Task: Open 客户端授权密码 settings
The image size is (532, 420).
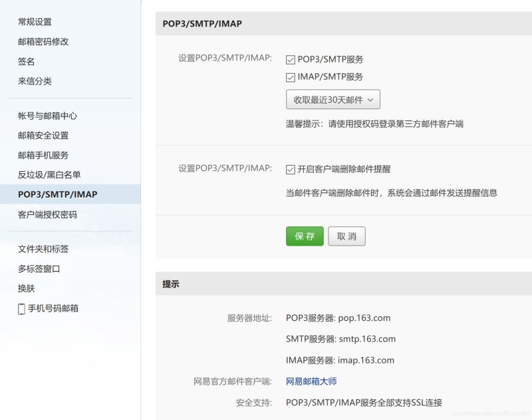Action: coord(47,214)
